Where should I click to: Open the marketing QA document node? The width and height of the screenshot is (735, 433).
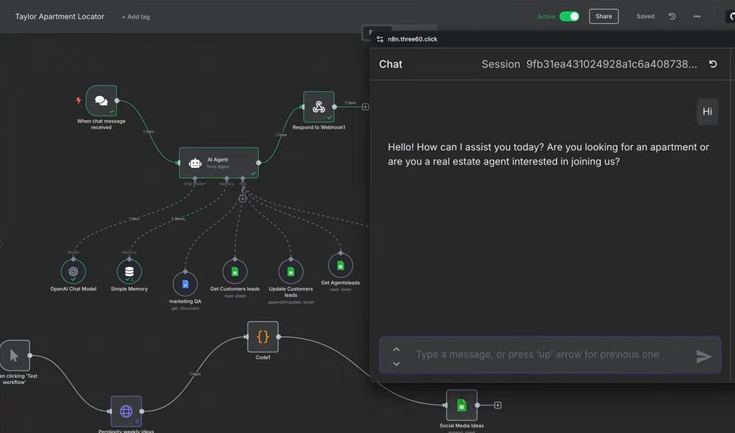point(185,284)
